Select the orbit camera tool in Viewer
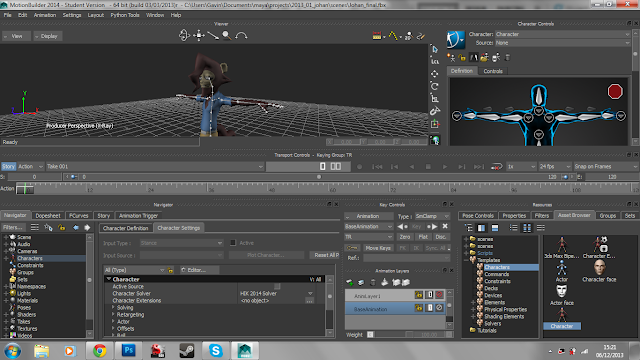Screen dimensions: 640x360 point(184,36)
